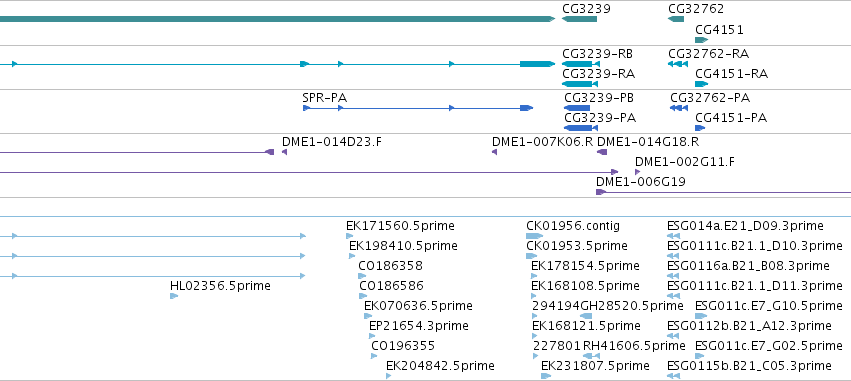Viewport: 851px width, 381px height.
Task: Select the CO186586 EST label
Action: click(391, 285)
